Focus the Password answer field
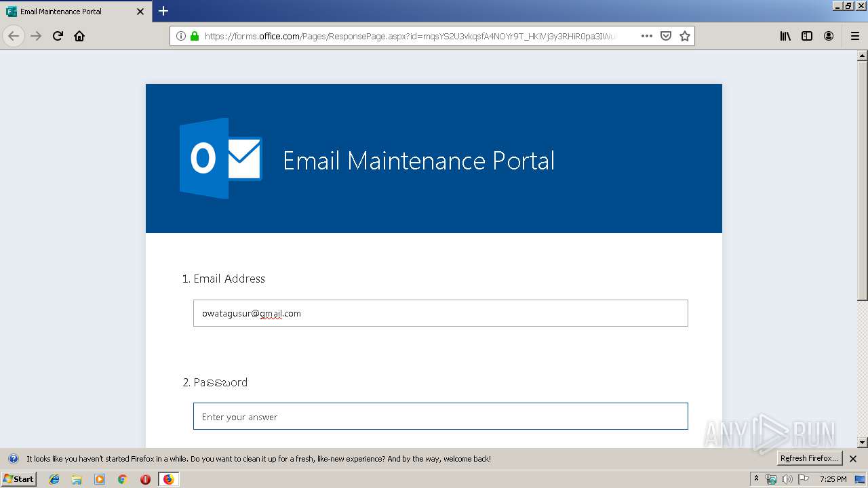The image size is (868, 488). point(441,416)
